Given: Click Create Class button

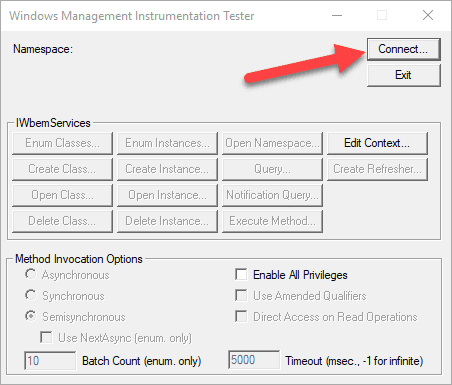Looking at the screenshot, I should click(62, 169).
